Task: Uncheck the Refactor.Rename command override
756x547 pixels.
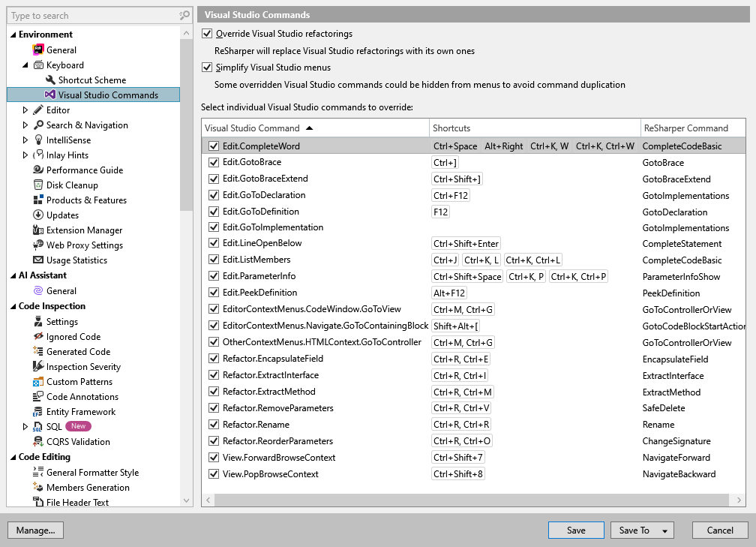Action: (x=214, y=424)
